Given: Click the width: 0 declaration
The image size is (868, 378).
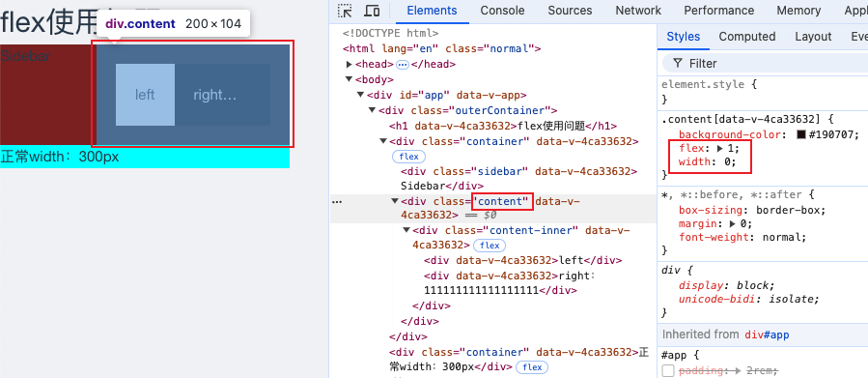Looking at the screenshot, I should click(707, 162).
